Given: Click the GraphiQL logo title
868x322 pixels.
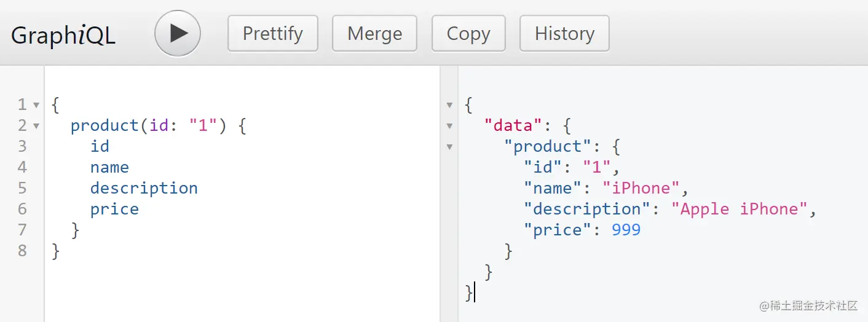Looking at the screenshot, I should coord(63,35).
